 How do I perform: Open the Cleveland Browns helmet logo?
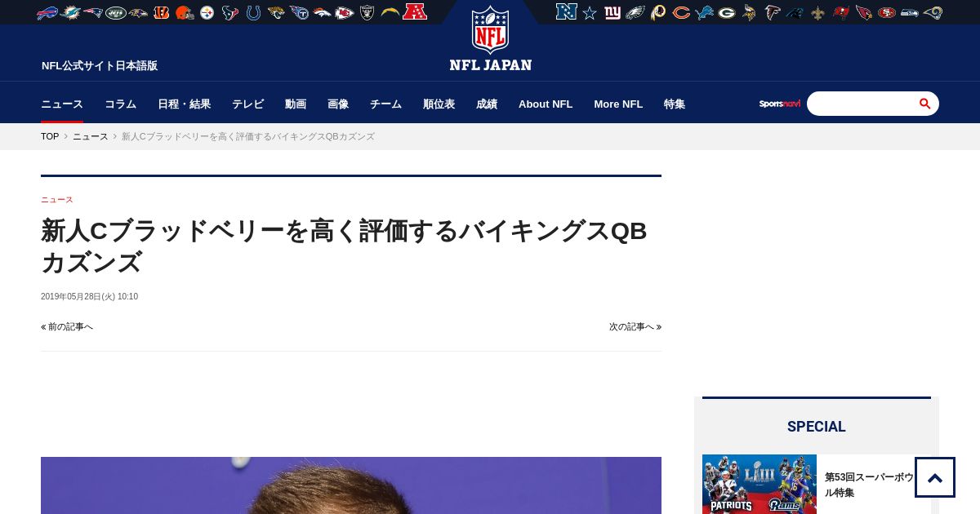[x=185, y=12]
